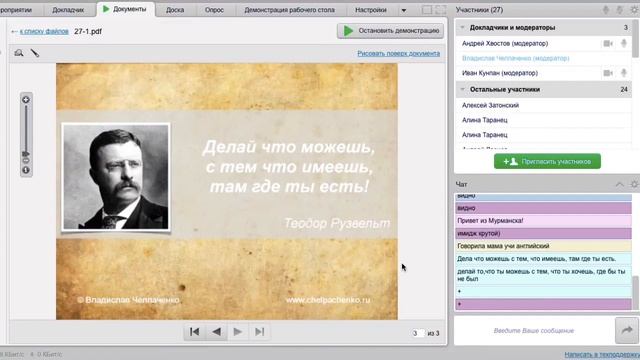Screen dimensions: 640x360
Task: Select participant Алексей Затонский
Action: 491,105
